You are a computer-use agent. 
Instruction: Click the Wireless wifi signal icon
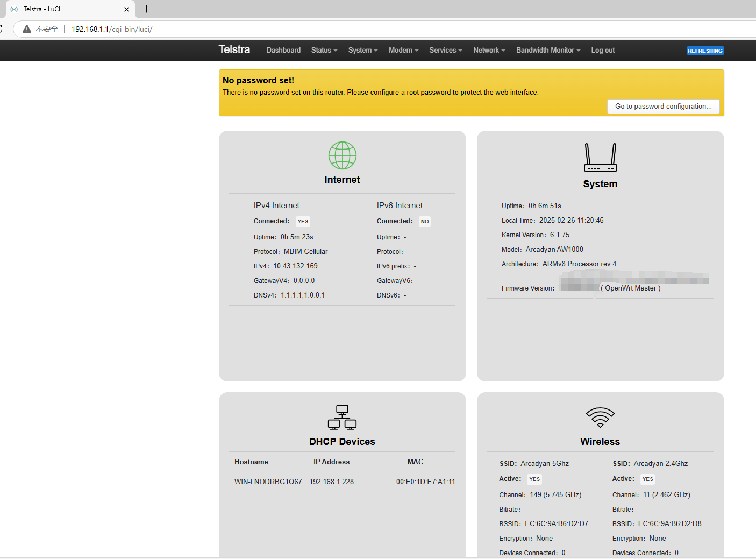(x=600, y=418)
